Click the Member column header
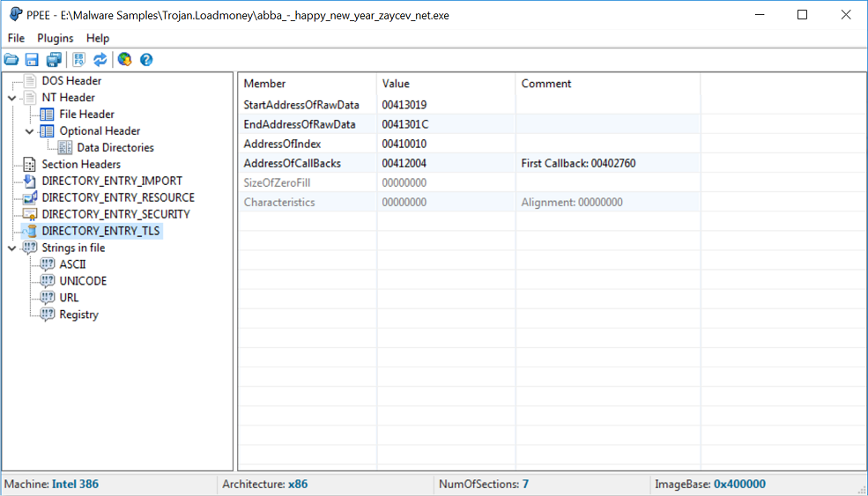Viewport: 868px width, 496px height. 308,84
